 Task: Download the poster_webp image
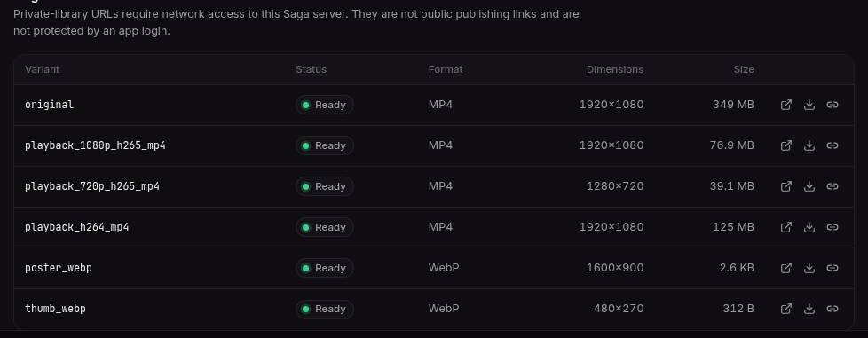click(x=809, y=268)
